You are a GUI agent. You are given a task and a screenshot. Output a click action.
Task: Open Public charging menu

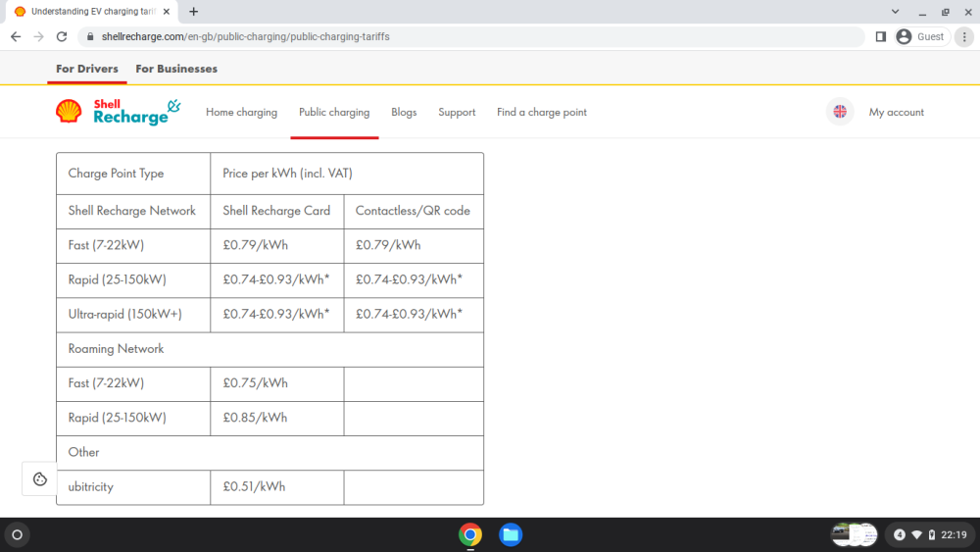click(x=334, y=112)
